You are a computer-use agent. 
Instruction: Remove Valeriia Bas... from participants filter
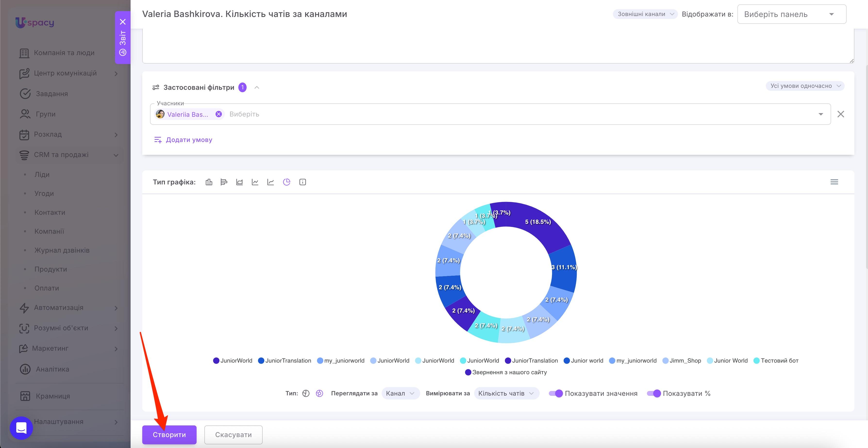point(219,114)
